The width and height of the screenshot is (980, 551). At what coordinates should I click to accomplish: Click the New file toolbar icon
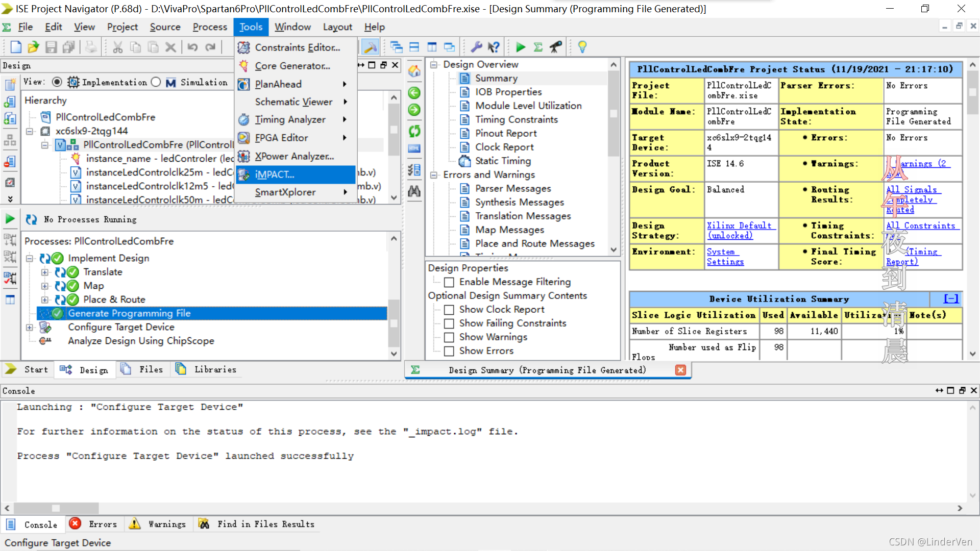[x=16, y=47]
